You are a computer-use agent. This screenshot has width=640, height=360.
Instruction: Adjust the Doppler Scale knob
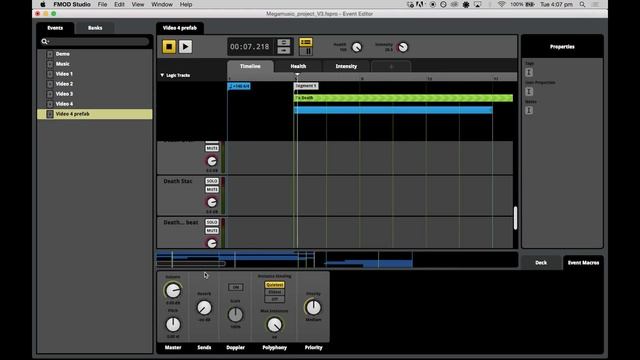[x=236, y=314]
